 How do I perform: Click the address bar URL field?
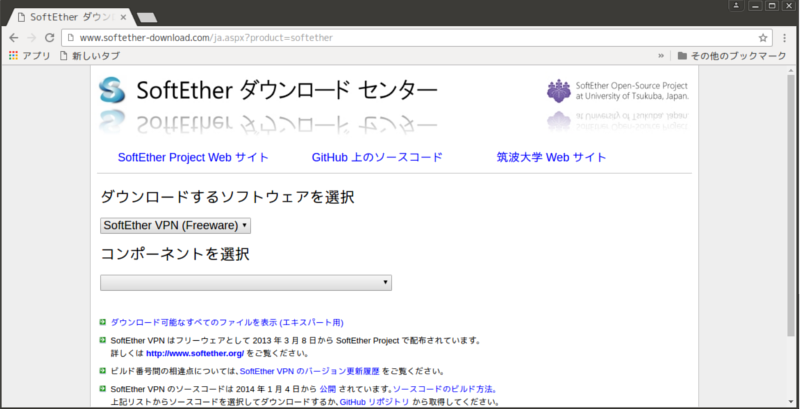click(x=416, y=38)
